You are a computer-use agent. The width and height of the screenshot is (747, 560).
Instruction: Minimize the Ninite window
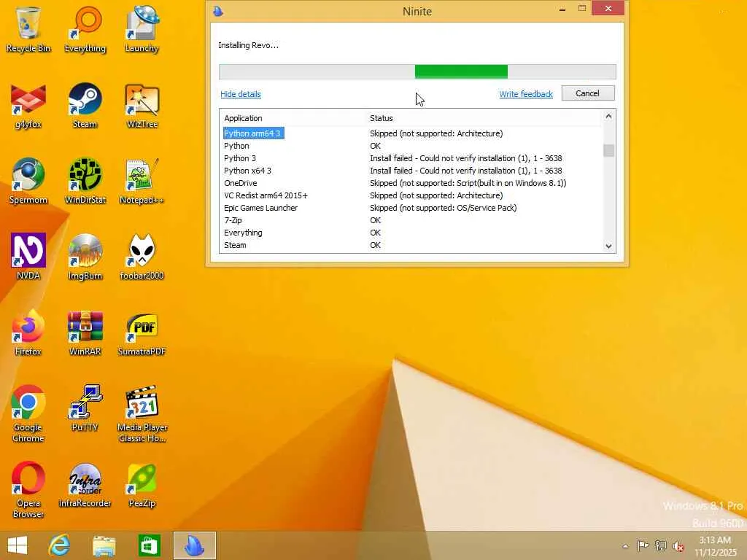562,9
